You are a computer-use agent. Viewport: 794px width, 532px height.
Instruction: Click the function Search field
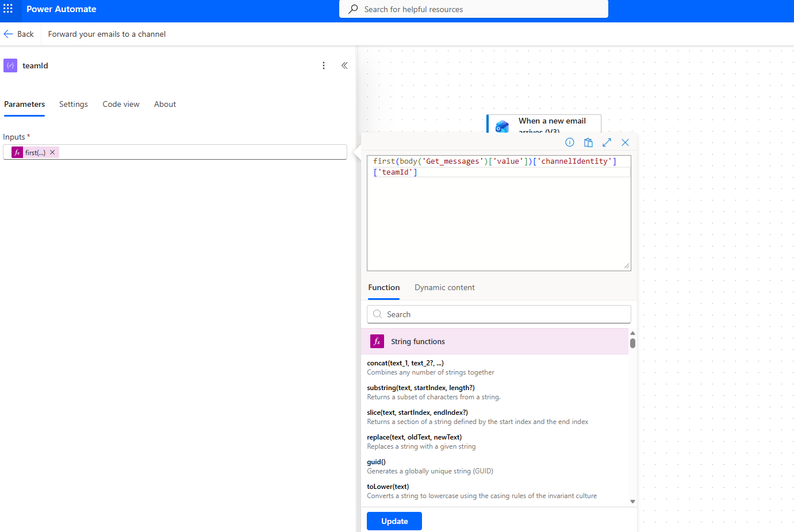[498, 314]
